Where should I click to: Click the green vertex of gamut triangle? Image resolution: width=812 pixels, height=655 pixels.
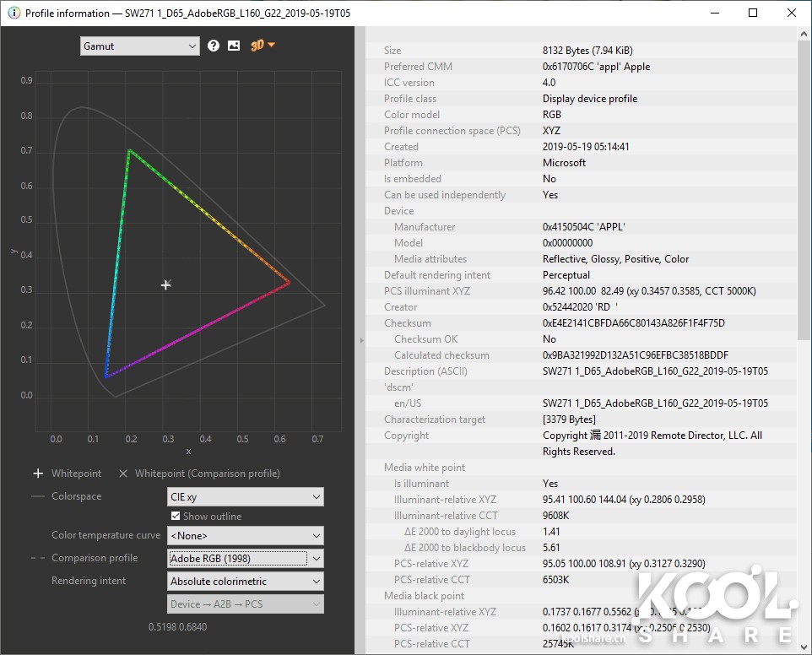[129, 150]
